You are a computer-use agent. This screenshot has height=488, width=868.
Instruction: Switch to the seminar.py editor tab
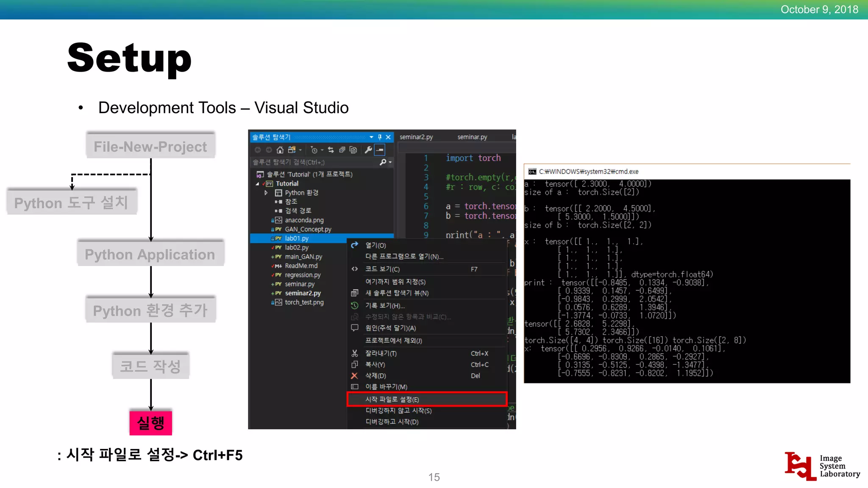pyautogui.click(x=472, y=137)
